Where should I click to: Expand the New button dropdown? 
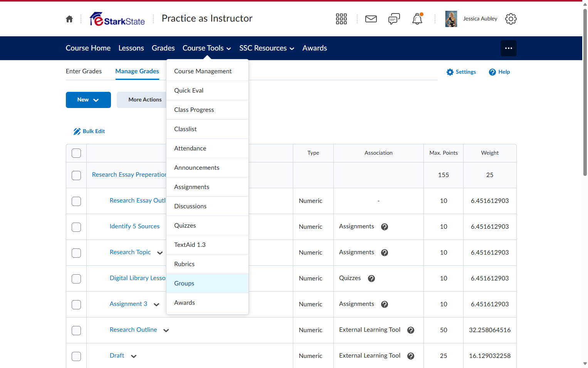pyautogui.click(x=88, y=100)
